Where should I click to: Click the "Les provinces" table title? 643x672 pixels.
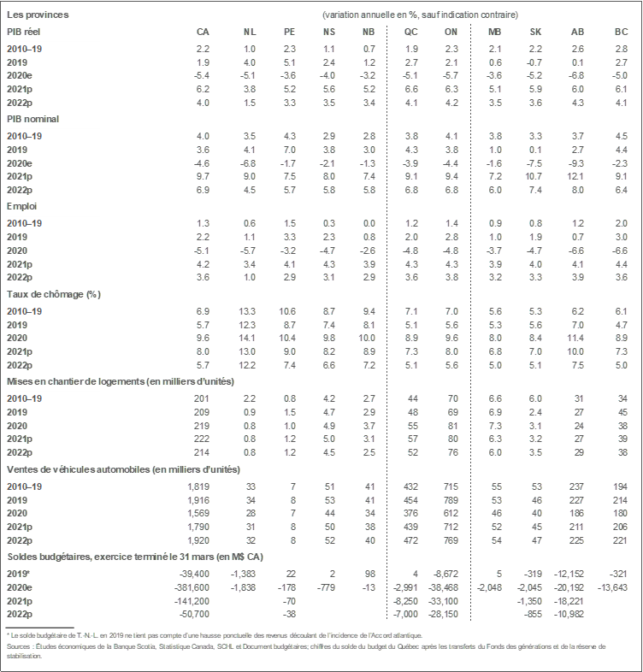point(38,15)
